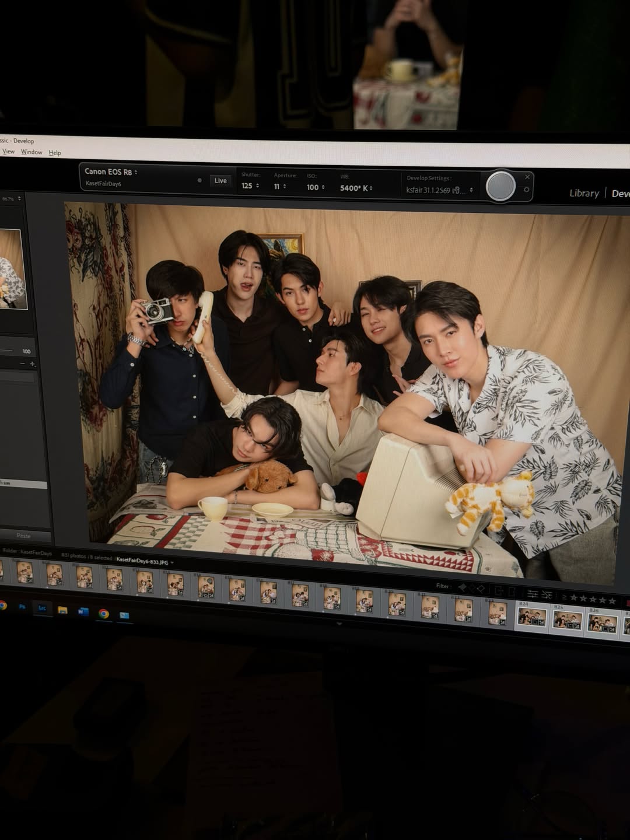Toggle Live view in tether bar
Image resolution: width=630 pixels, height=840 pixels.
pyautogui.click(x=220, y=181)
